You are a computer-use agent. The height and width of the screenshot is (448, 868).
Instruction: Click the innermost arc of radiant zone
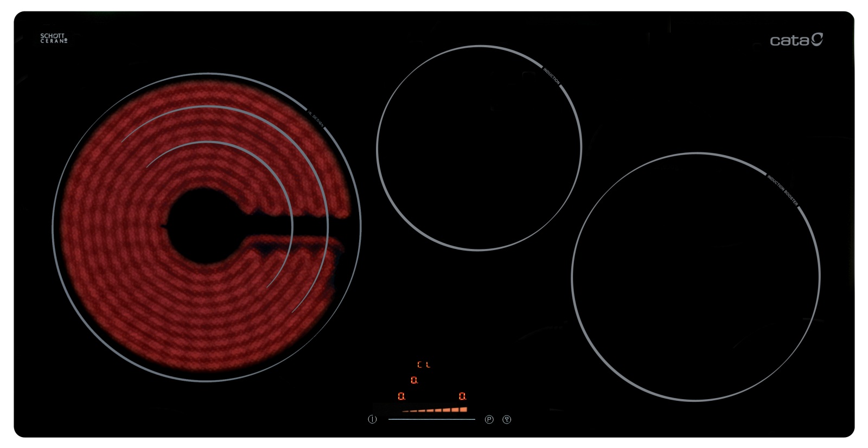tap(217, 143)
